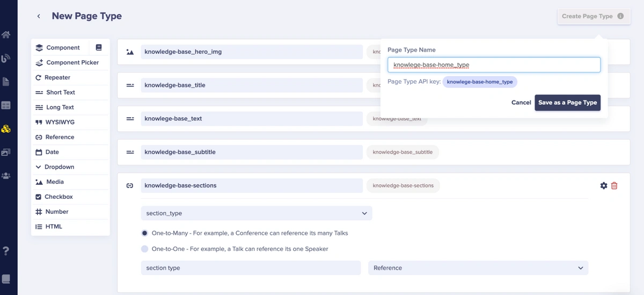Add a Checkbox field from the list
Image resolution: width=644 pixels, height=295 pixels.
[58, 197]
